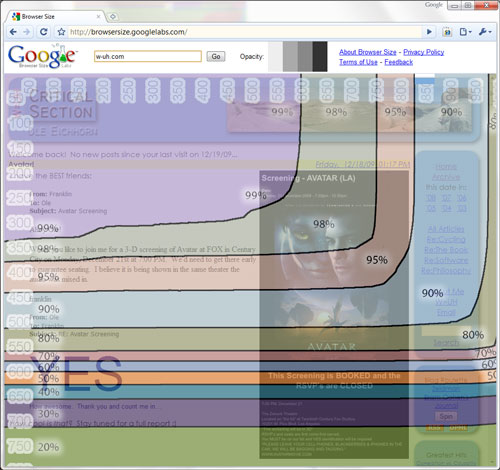Bookmark the page using star icon

[x=61, y=32]
